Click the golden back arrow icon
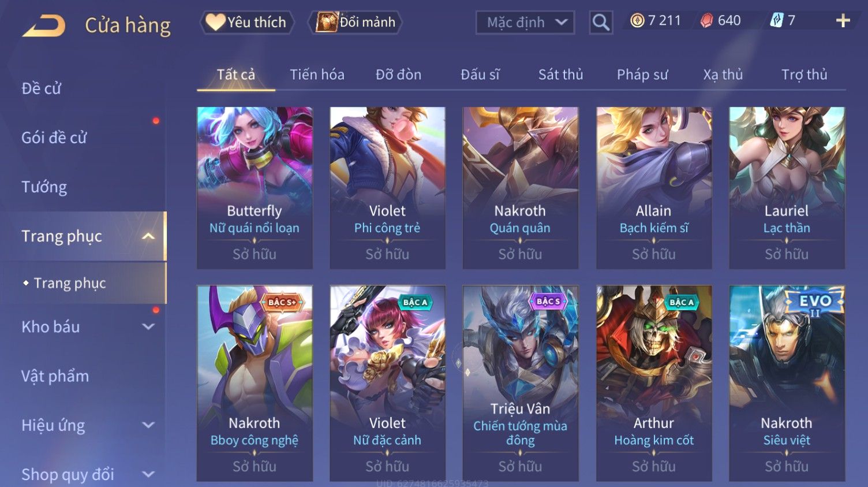868x487 pixels. [x=44, y=26]
